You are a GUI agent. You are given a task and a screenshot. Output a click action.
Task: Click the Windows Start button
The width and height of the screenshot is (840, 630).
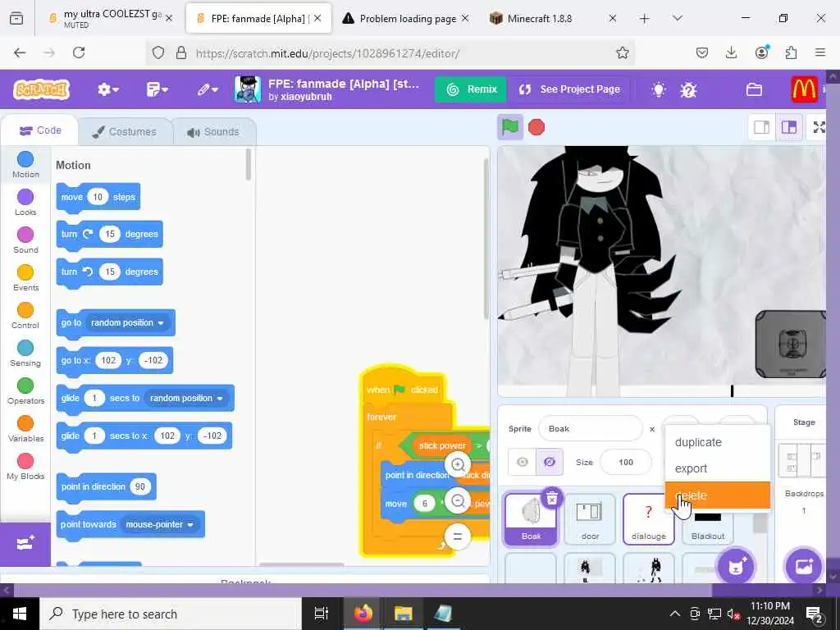(x=20, y=614)
